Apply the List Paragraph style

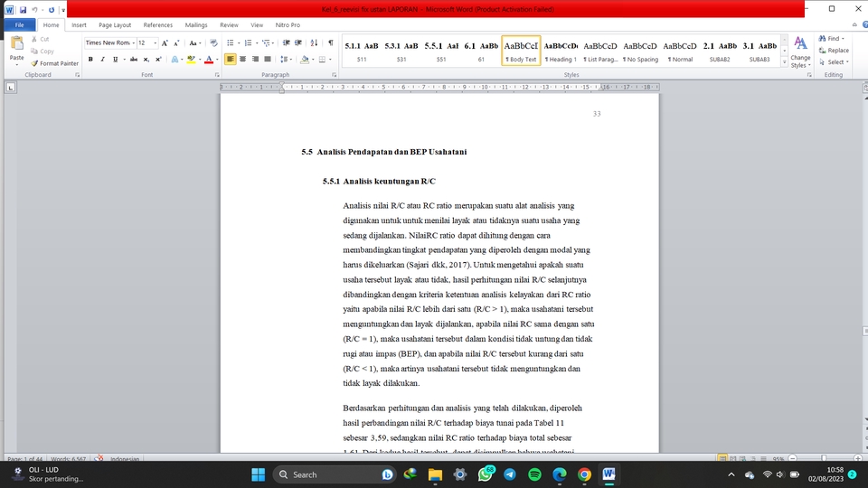(x=600, y=51)
